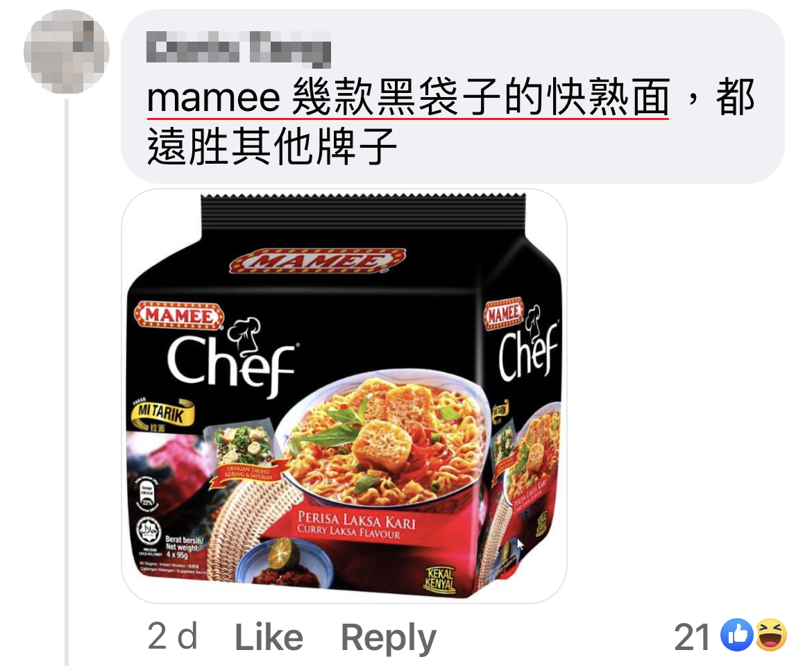View the 21 reactions count list
Screen dimensions: 812x666
[692, 636]
